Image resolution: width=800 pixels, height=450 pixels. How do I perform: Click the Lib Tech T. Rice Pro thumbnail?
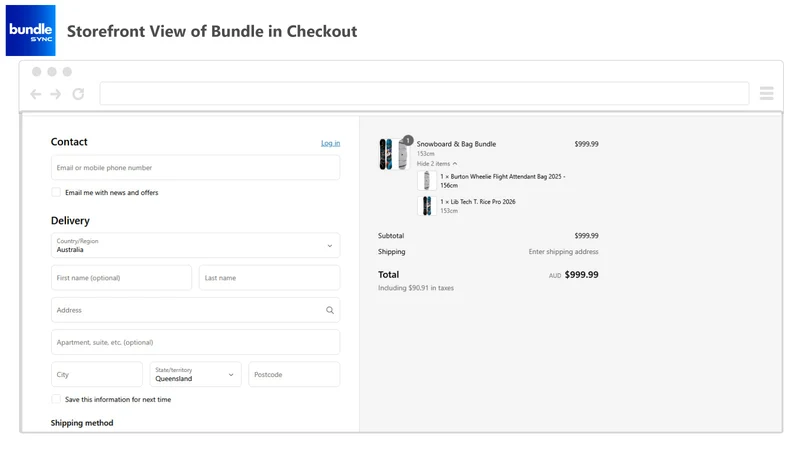click(427, 206)
